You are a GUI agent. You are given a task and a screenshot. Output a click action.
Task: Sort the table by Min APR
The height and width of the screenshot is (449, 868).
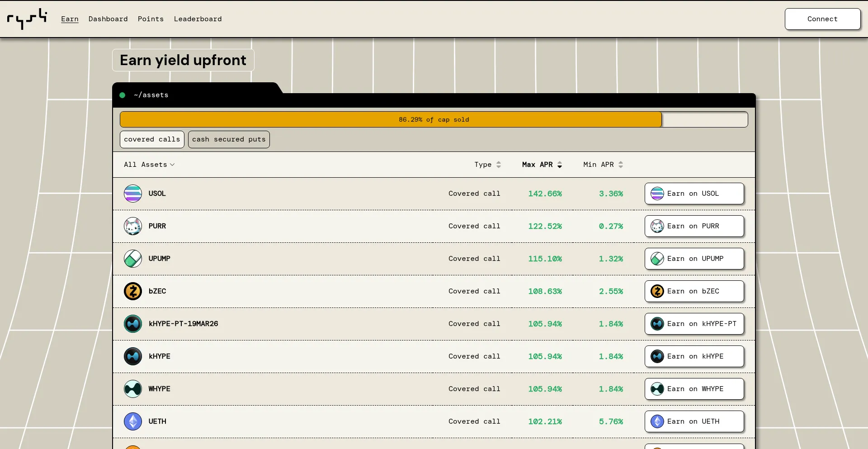click(x=603, y=165)
